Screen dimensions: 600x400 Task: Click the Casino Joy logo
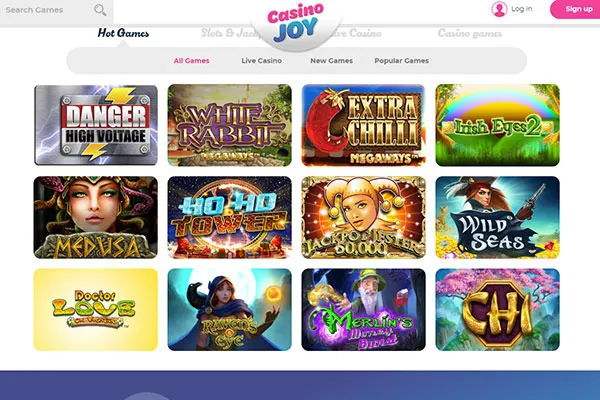(x=295, y=23)
